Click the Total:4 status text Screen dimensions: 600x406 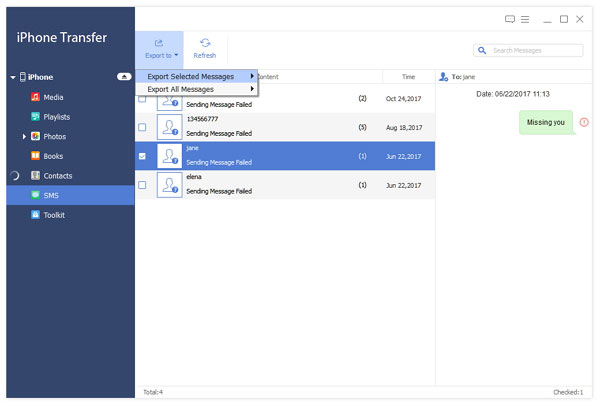153,392
